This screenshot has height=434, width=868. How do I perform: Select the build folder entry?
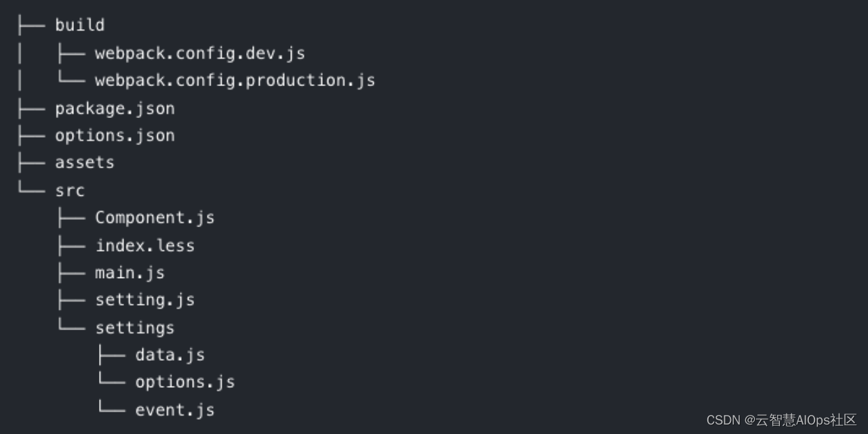[x=80, y=25]
